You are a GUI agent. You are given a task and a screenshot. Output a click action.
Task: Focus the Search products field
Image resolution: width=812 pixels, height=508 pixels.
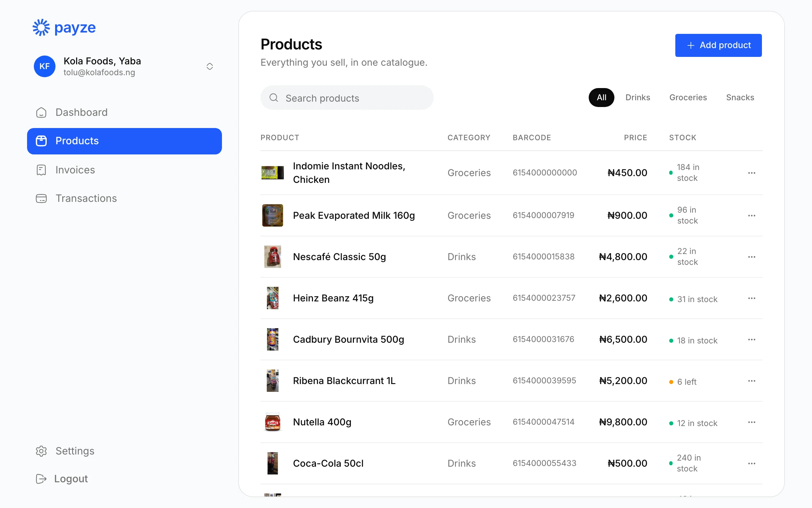(347, 98)
